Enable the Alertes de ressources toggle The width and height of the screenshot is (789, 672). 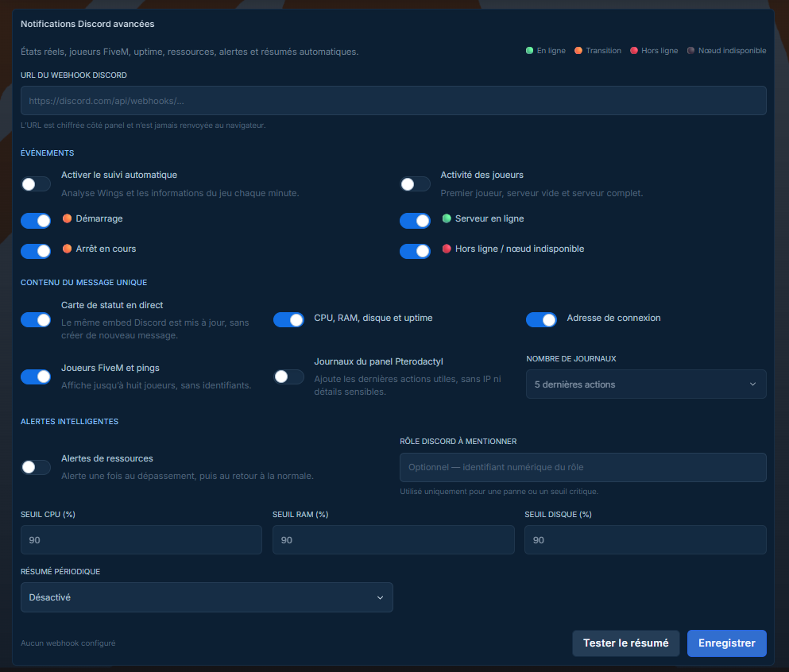36,467
